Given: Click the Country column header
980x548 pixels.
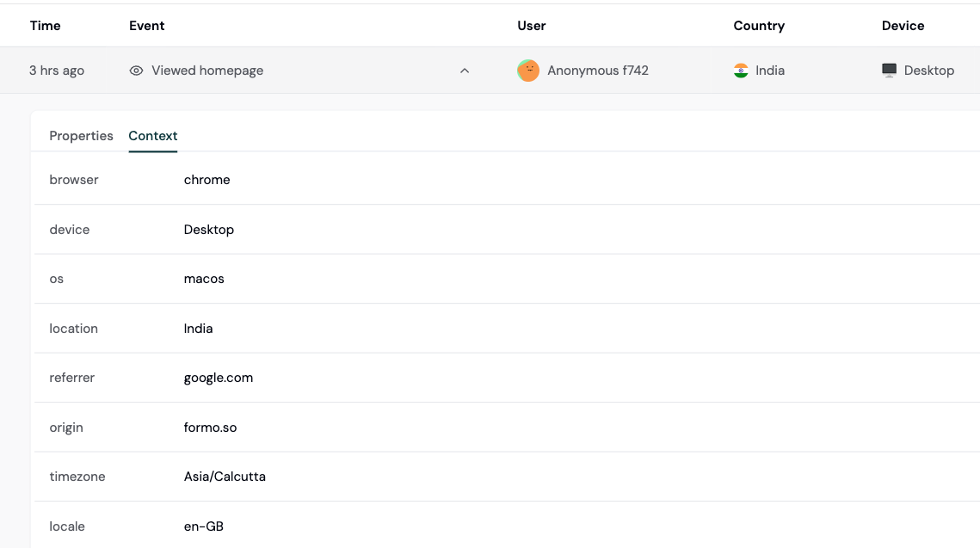Looking at the screenshot, I should click(x=759, y=25).
